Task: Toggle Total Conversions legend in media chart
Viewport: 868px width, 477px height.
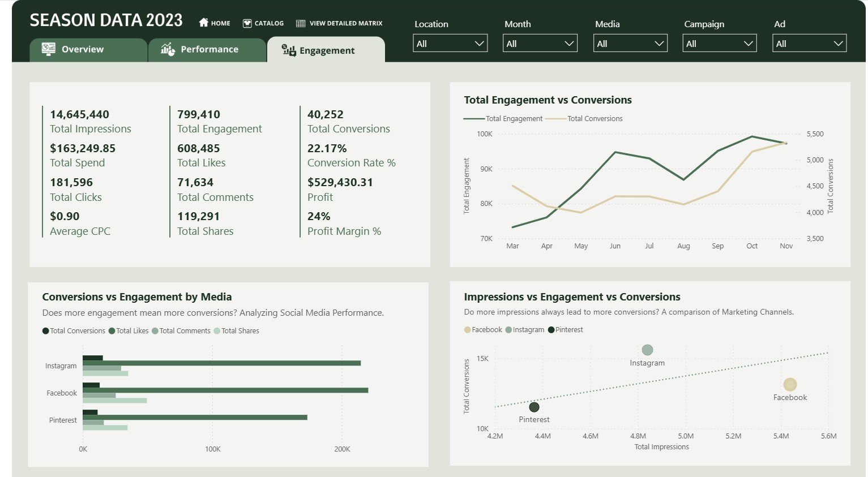Action: (x=74, y=331)
